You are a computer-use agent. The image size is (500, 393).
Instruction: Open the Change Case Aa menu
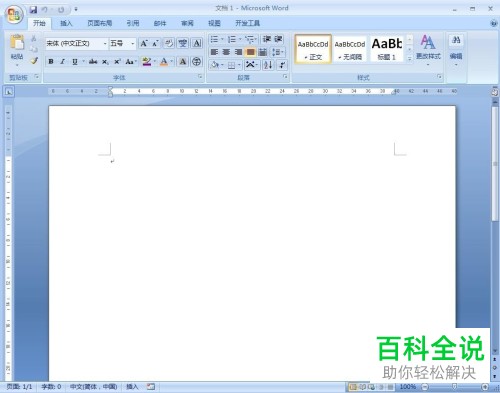[130, 62]
